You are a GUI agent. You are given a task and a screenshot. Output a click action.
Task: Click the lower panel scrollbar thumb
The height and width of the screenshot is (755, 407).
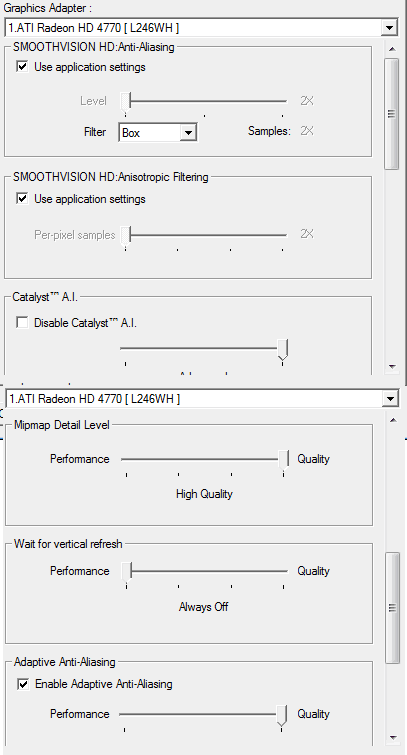[393, 608]
